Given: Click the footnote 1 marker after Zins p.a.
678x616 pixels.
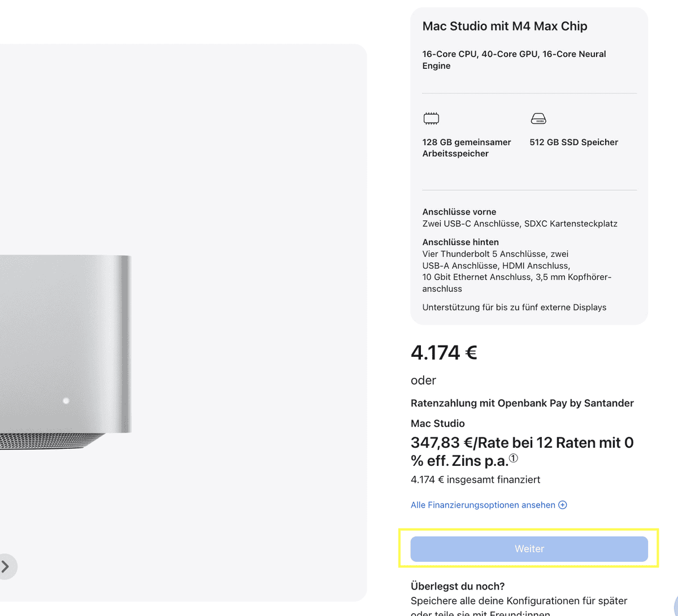Looking at the screenshot, I should point(513,458).
